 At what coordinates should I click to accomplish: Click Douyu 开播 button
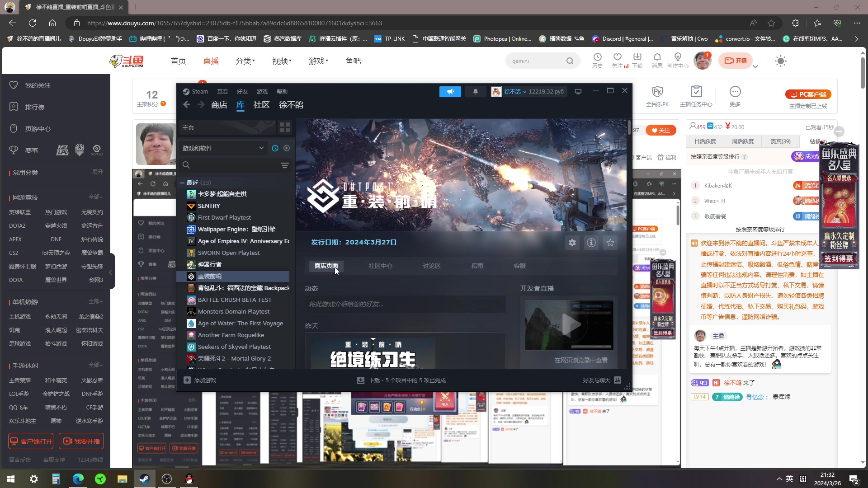pos(736,61)
